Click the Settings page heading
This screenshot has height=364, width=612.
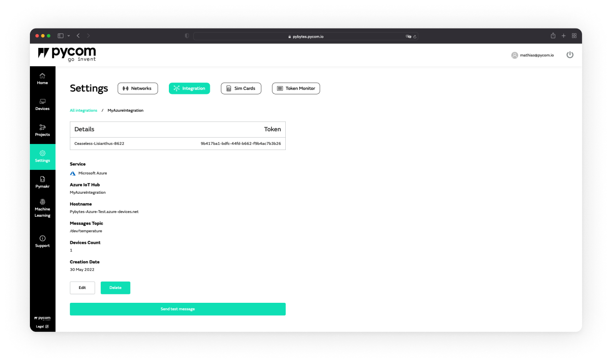(x=89, y=88)
